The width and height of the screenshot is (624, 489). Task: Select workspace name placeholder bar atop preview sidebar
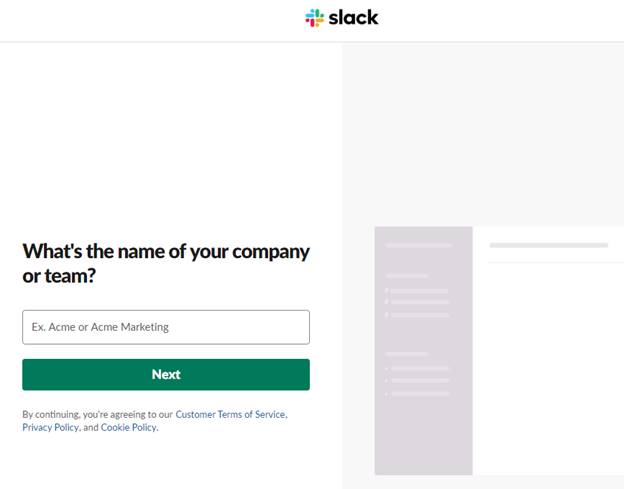(419, 245)
